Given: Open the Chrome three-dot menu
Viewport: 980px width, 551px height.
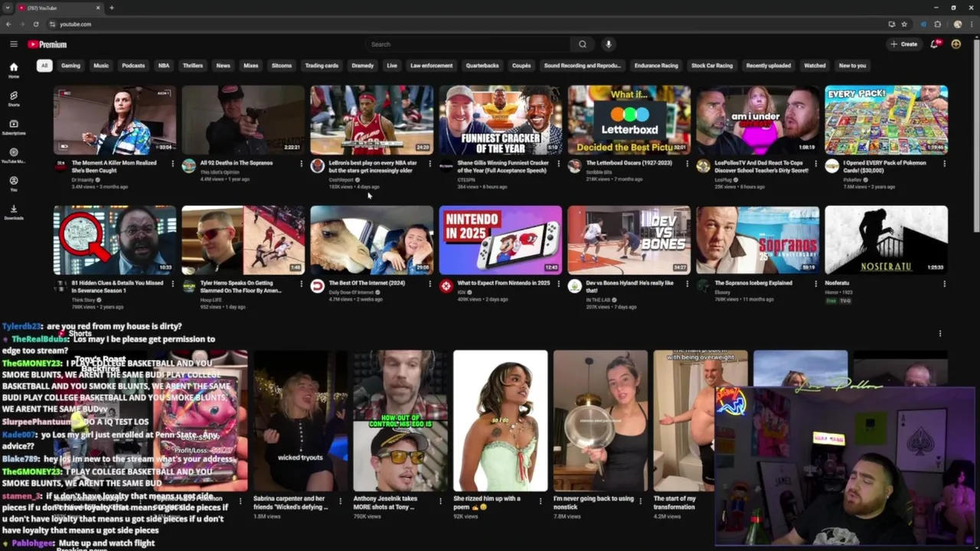Looking at the screenshot, I should [972, 24].
